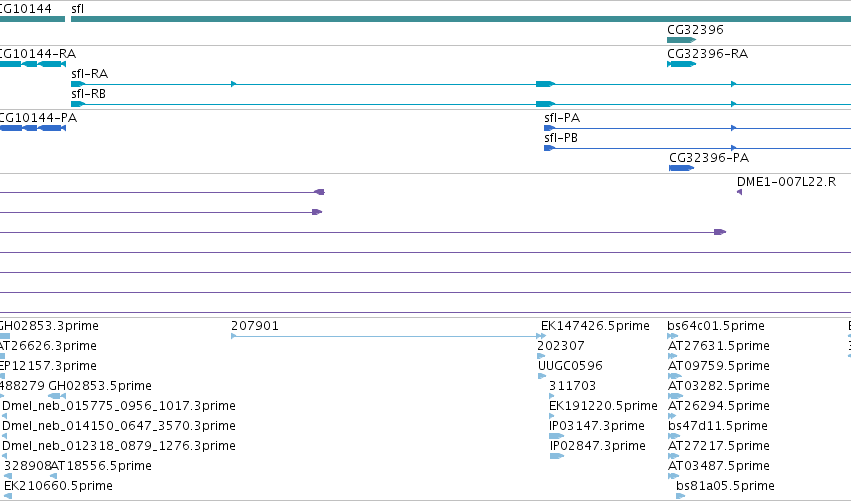This screenshot has height=501, width=851.
Task: Click the IP02847.3prime EST label
Action: (x=598, y=446)
